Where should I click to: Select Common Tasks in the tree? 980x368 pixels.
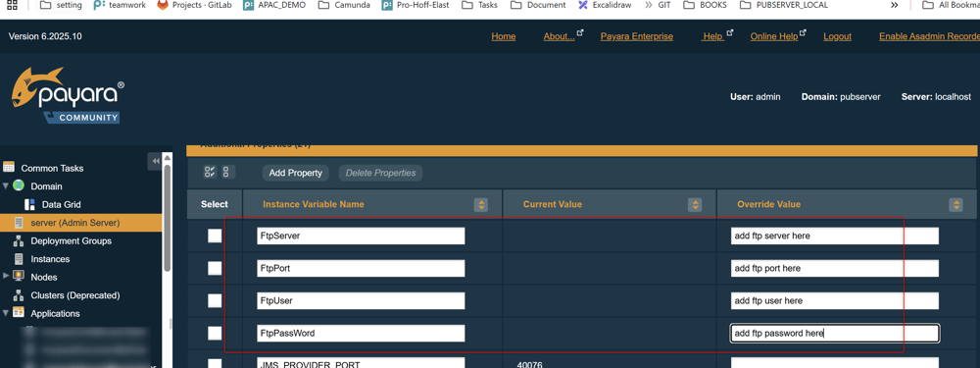pyautogui.click(x=52, y=169)
